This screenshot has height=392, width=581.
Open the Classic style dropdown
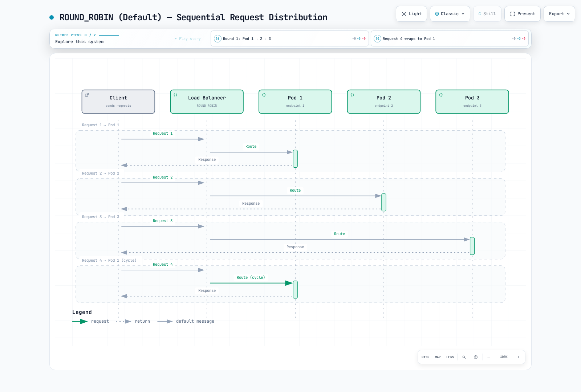(x=450, y=14)
